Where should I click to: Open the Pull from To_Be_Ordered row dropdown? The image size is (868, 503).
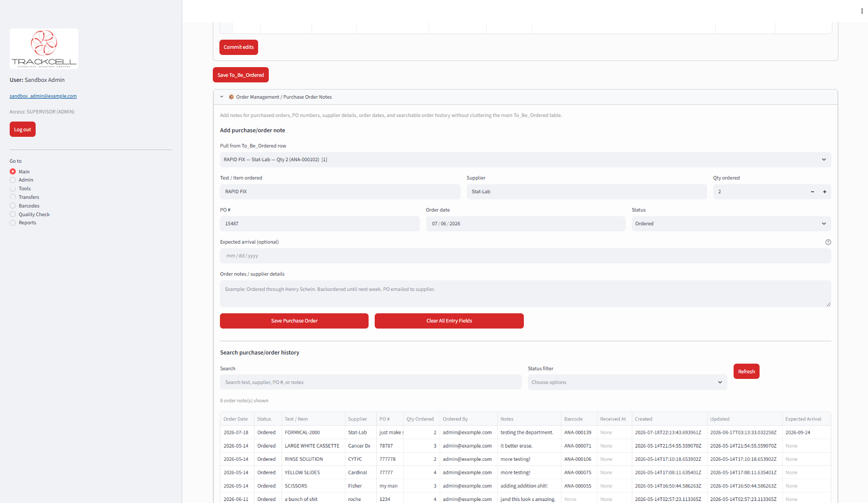pyautogui.click(x=525, y=160)
